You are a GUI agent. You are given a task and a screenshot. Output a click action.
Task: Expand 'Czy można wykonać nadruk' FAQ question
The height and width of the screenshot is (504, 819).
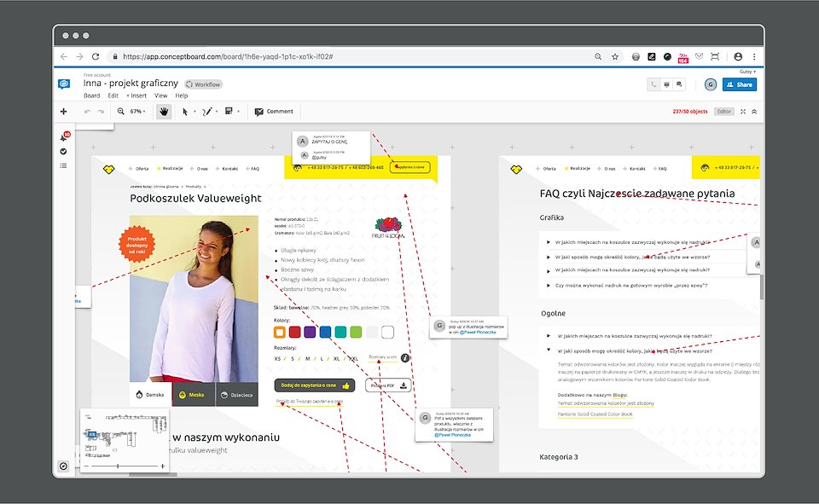pos(549,286)
